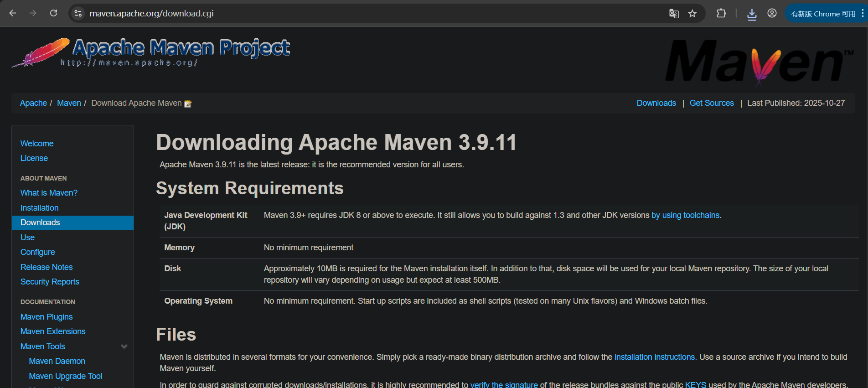Screen dimensions: 868x388
Task: Go forward in browser history
Action: coord(33,13)
